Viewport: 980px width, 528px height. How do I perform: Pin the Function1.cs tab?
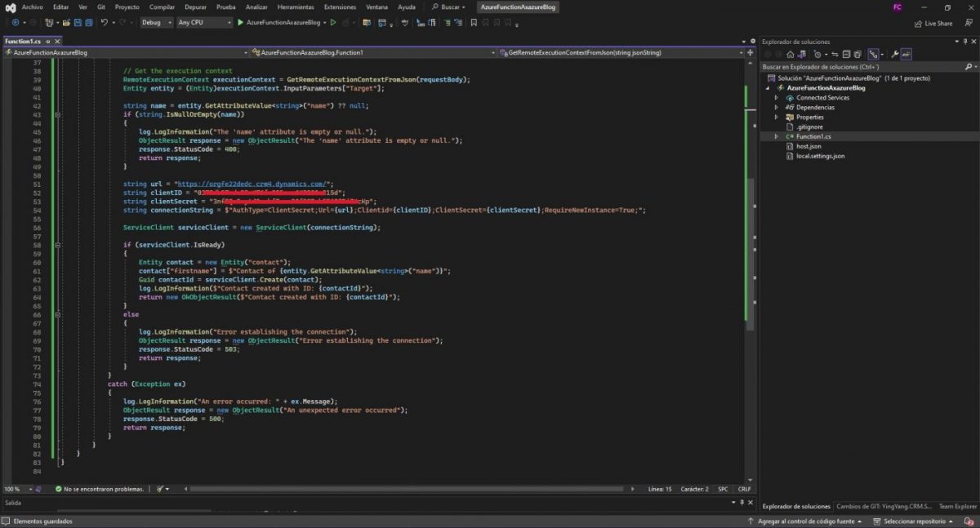[x=49, y=41]
